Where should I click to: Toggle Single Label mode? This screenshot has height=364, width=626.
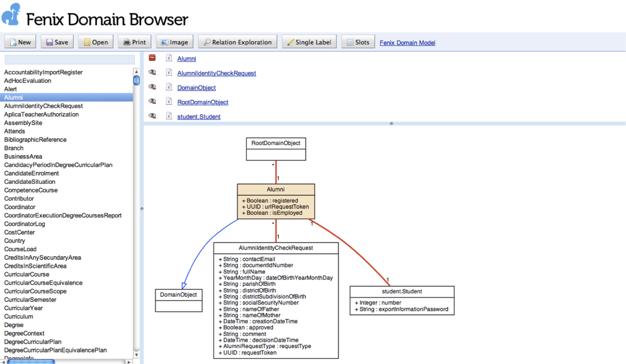309,42
